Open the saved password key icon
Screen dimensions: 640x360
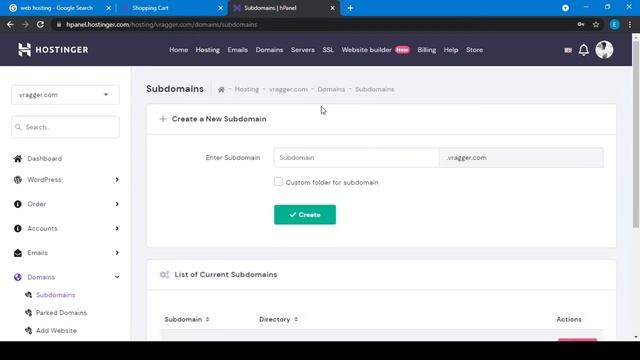[580, 24]
